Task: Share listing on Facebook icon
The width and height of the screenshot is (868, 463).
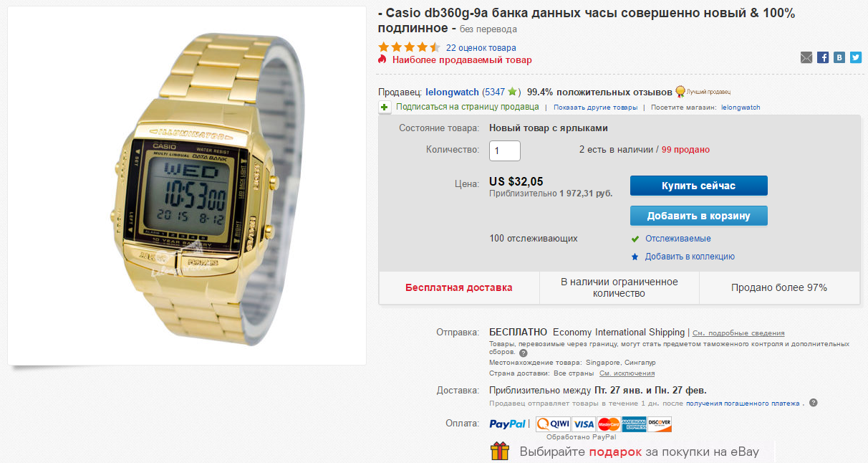Action: [x=823, y=57]
